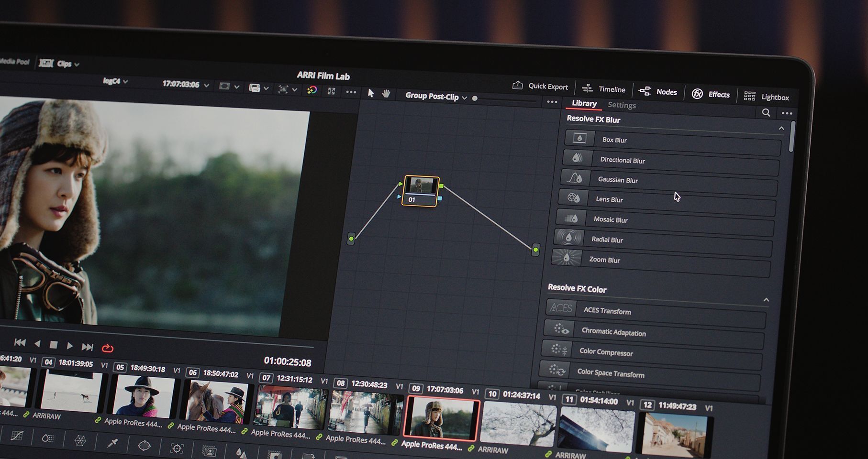Toggle the Effects panel
868x459 pixels.
point(711,94)
